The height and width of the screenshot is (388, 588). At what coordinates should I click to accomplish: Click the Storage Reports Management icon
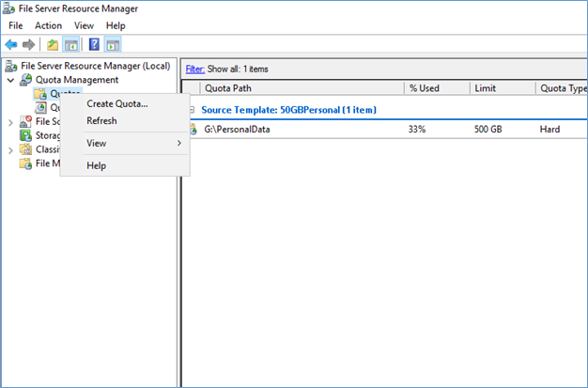click(x=26, y=135)
